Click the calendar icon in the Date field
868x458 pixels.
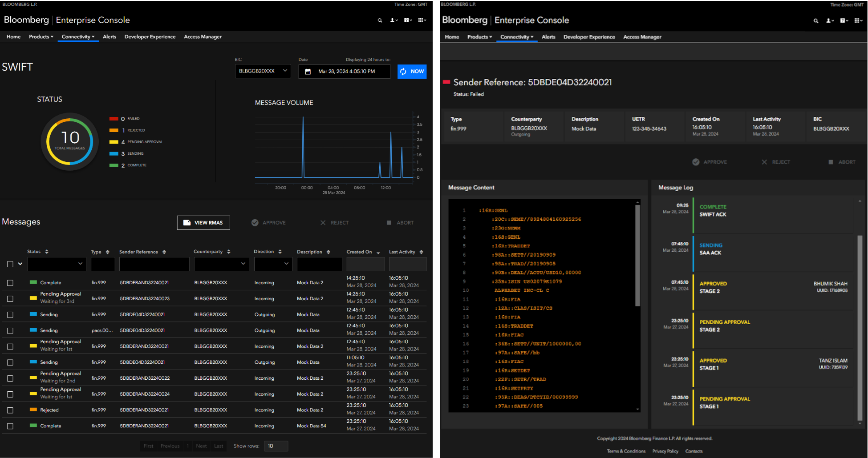pos(308,72)
